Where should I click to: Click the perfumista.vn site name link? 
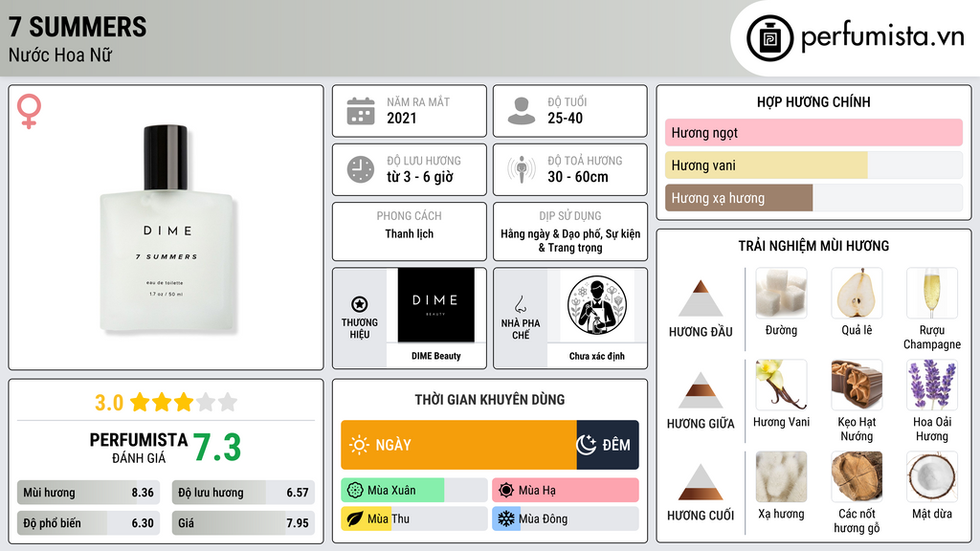[x=882, y=37]
